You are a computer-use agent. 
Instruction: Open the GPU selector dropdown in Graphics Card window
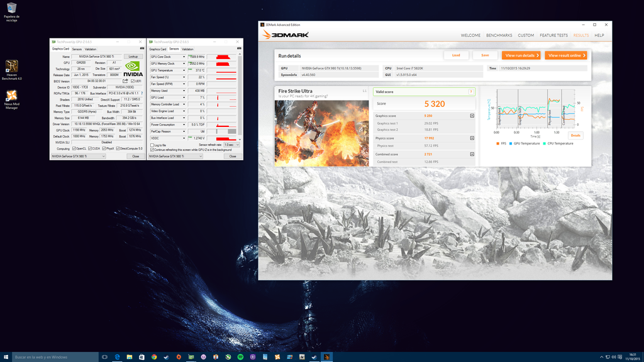[78, 156]
